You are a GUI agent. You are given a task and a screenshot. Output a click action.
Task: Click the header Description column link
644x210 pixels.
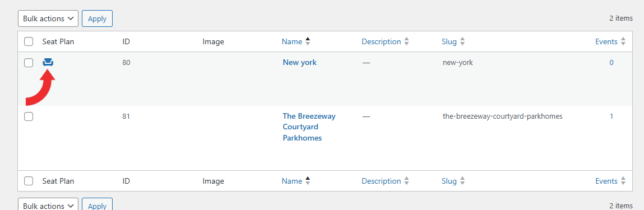pyautogui.click(x=381, y=41)
